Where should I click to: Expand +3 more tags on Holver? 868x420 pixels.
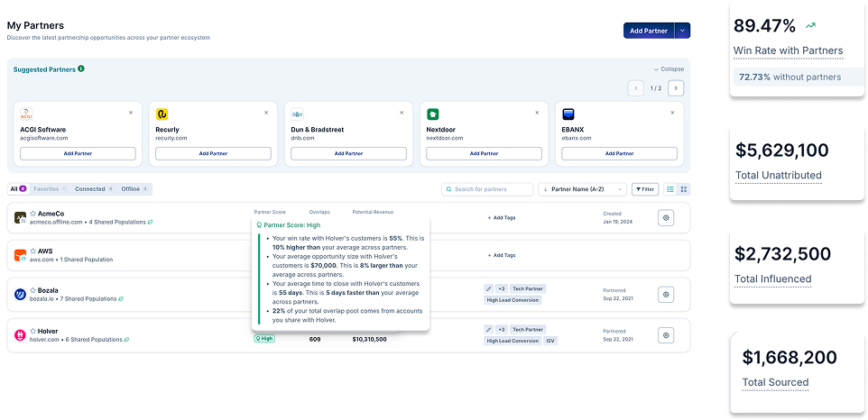click(x=501, y=329)
